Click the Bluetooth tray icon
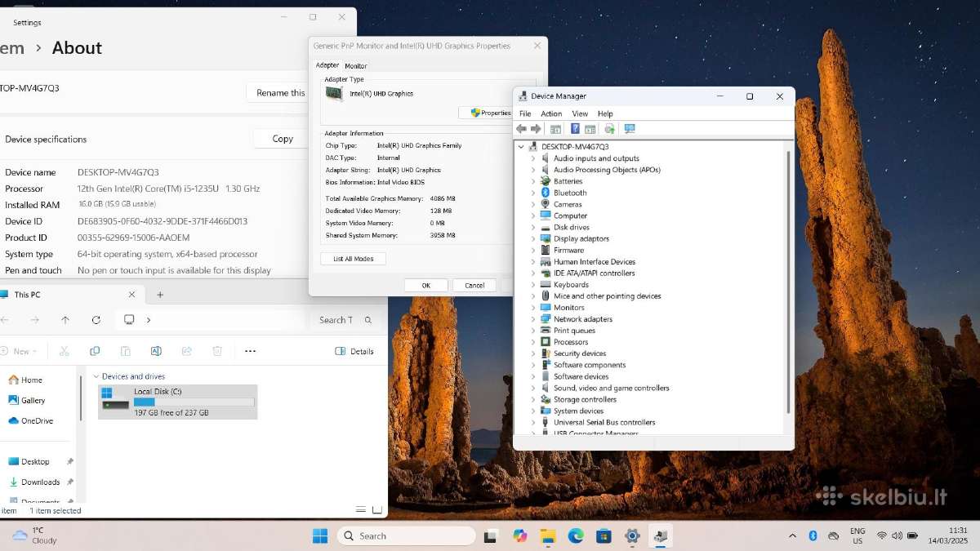The width and height of the screenshot is (980, 551). pos(813,535)
